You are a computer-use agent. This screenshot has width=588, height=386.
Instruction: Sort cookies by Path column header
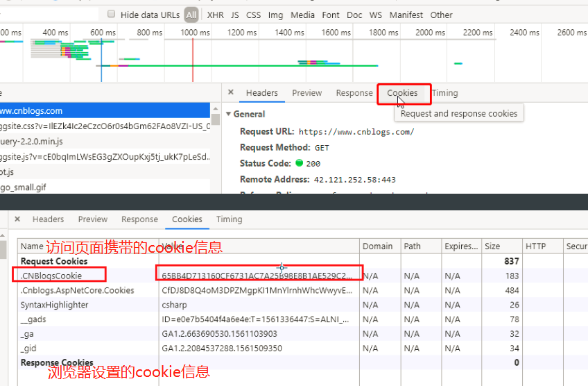click(421, 246)
